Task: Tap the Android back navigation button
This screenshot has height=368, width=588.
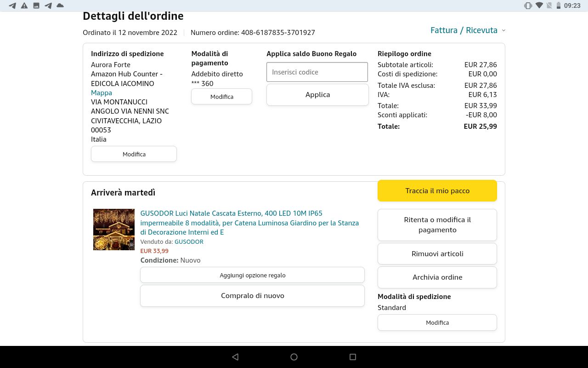Action: click(x=235, y=357)
